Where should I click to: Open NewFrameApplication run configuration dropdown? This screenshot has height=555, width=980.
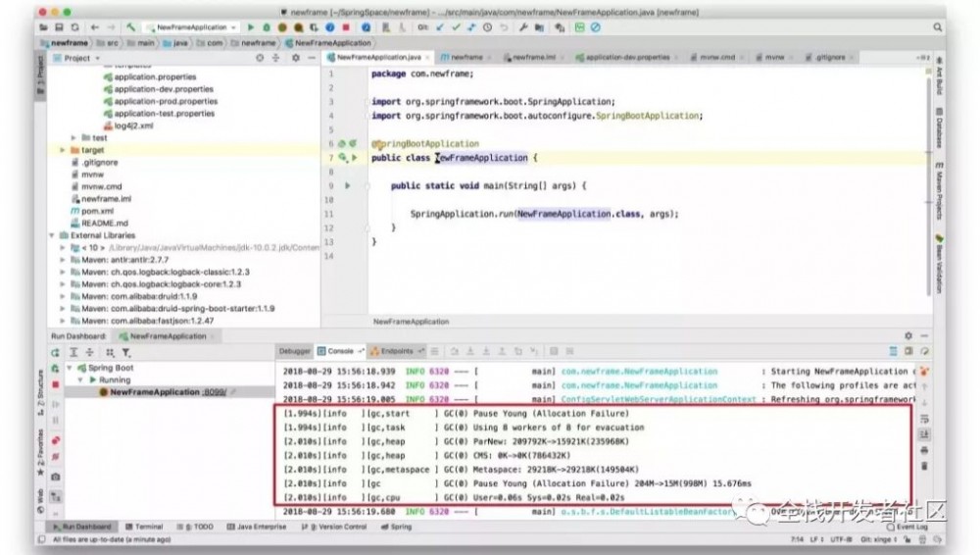(x=192, y=27)
